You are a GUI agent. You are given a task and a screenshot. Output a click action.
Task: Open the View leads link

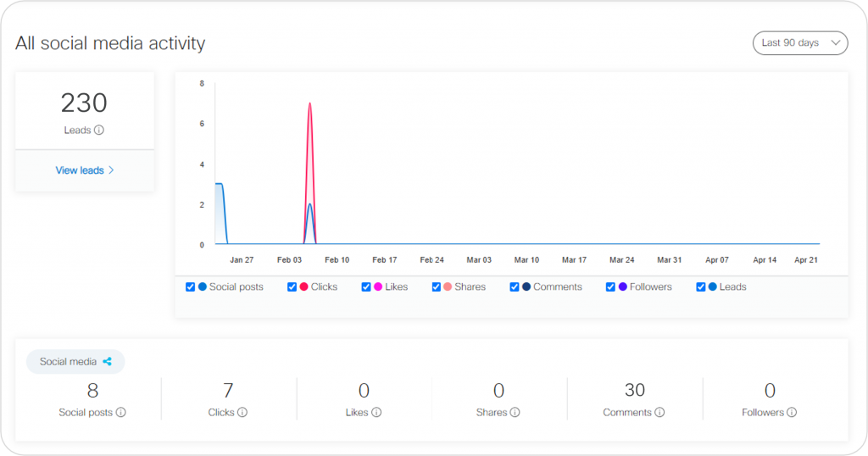pyautogui.click(x=80, y=170)
